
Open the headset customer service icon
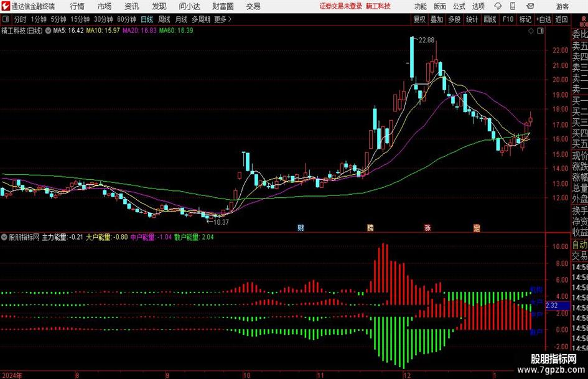click(x=498, y=6)
